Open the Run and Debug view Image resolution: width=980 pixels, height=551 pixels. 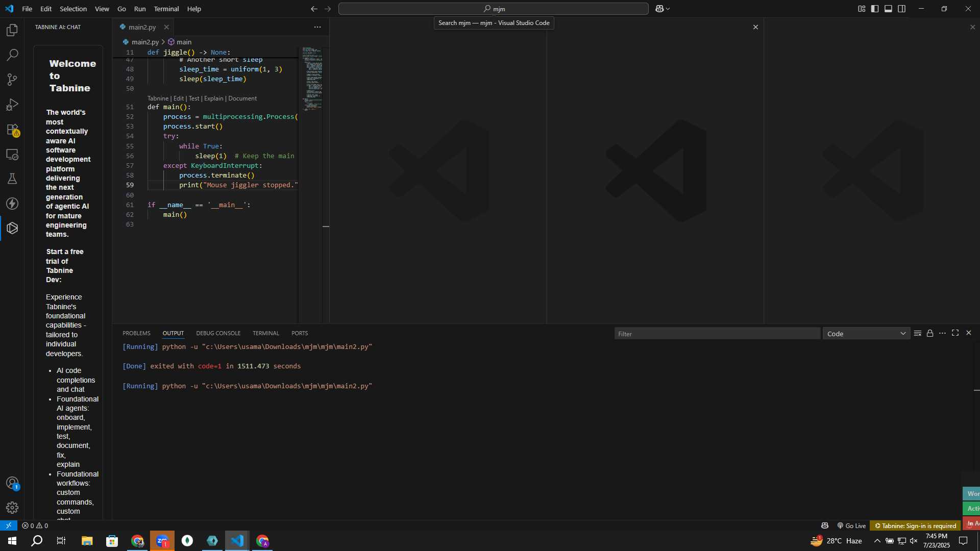click(x=12, y=105)
